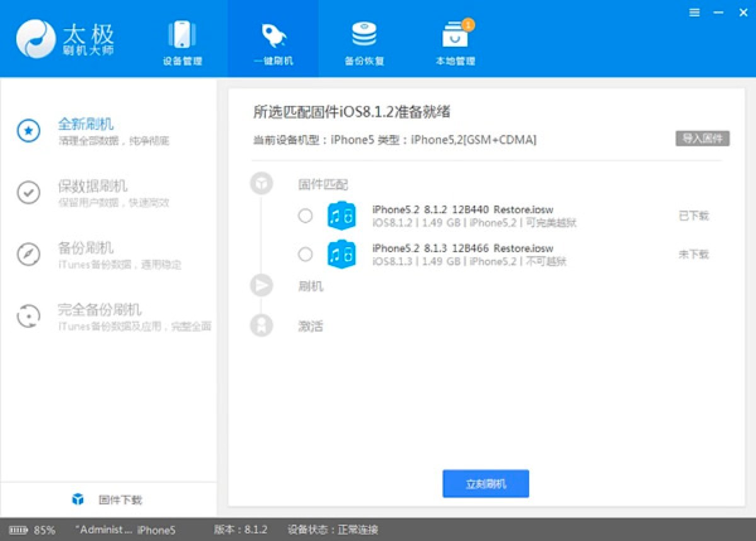
Task: Click the 全新刷机 star icon
Action: pos(28,131)
